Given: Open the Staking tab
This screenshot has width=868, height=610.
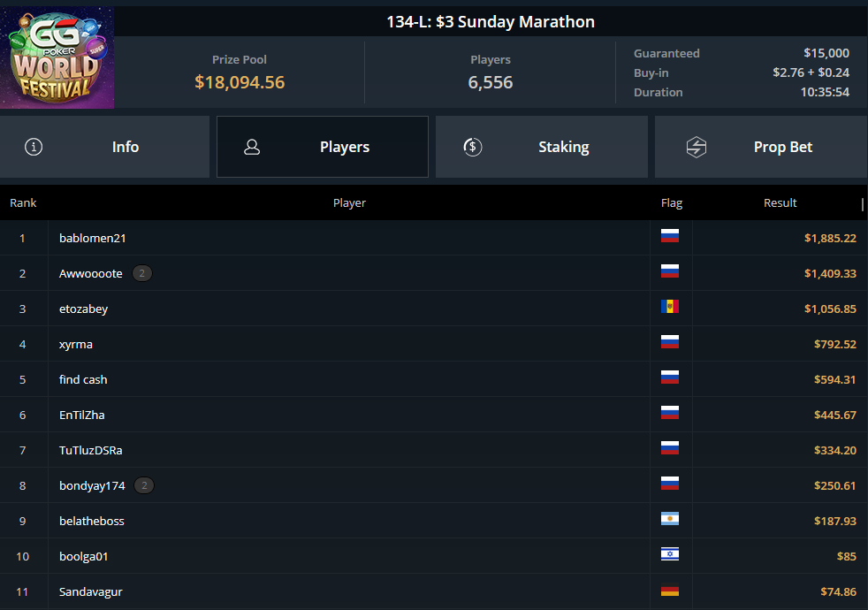Looking at the screenshot, I should (x=541, y=147).
